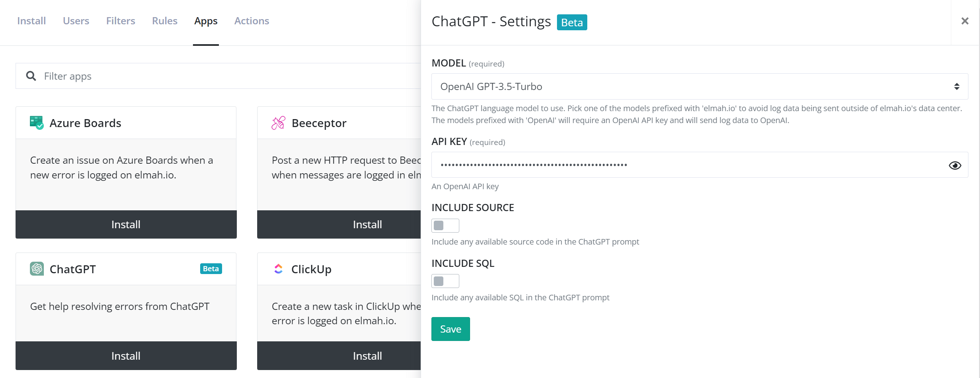The height and width of the screenshot is (378, 980).
Task: Click the Beta badge next to ChatGPT Settings
Action: 572,22
